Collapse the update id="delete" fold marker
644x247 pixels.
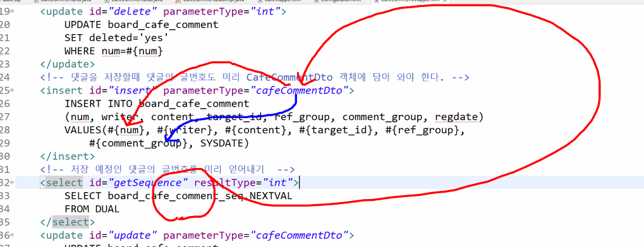click(x=12, y=11)
